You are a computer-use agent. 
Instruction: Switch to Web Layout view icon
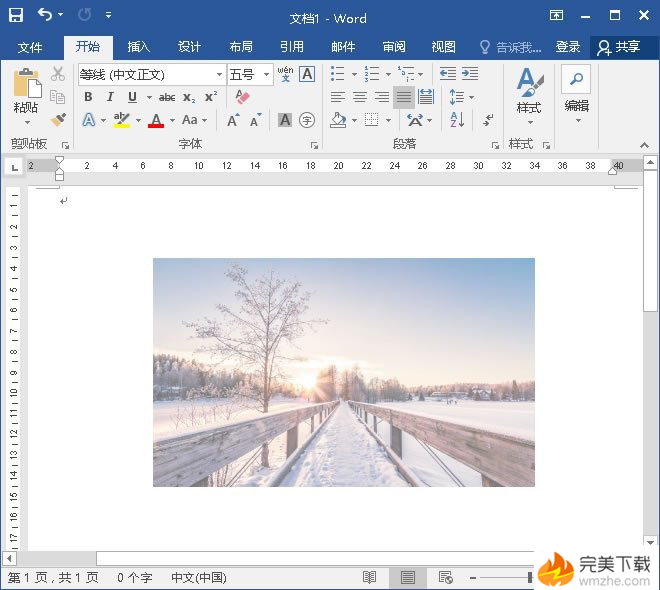click(445, 577)
